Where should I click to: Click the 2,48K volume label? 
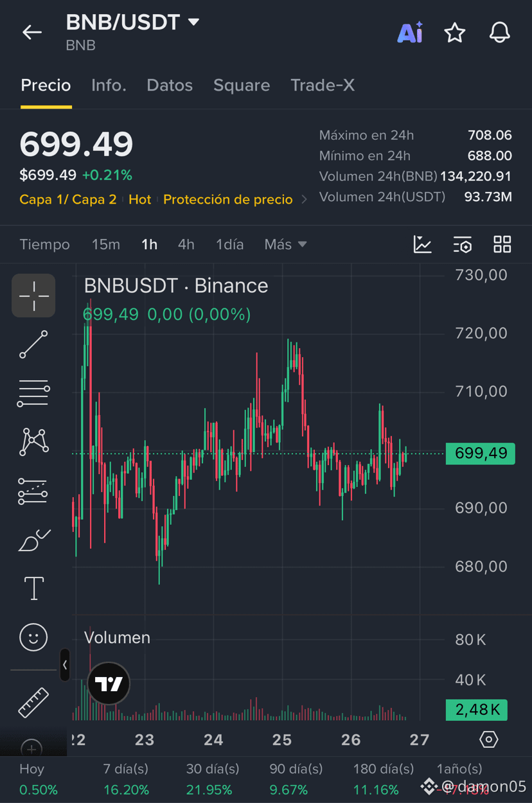click(477, 710)
